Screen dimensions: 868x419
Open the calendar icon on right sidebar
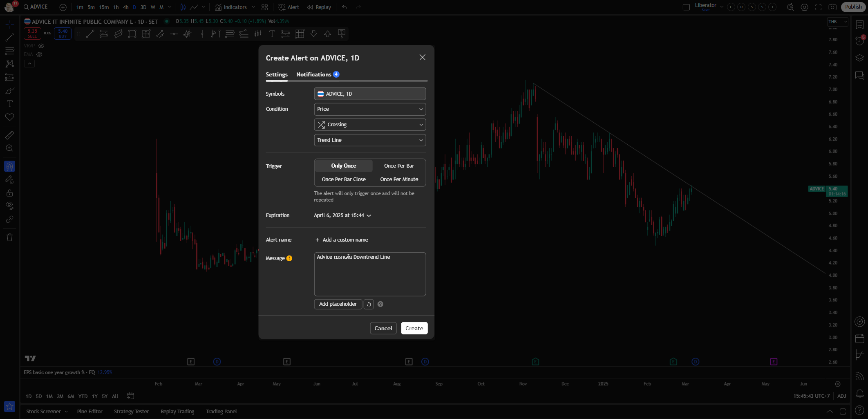(860, 338)
